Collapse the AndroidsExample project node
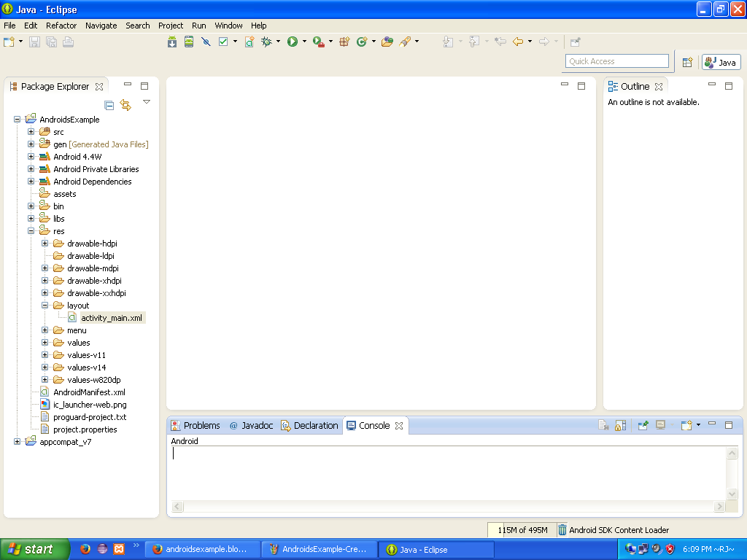Viewport: 747px width, 560px height. [x=18, y=119]
